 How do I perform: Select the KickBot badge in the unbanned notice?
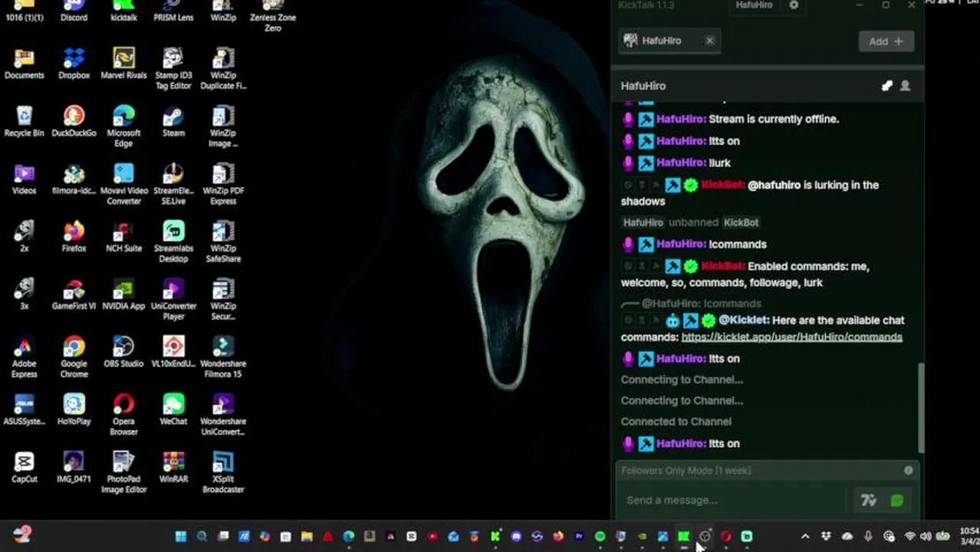741,222
